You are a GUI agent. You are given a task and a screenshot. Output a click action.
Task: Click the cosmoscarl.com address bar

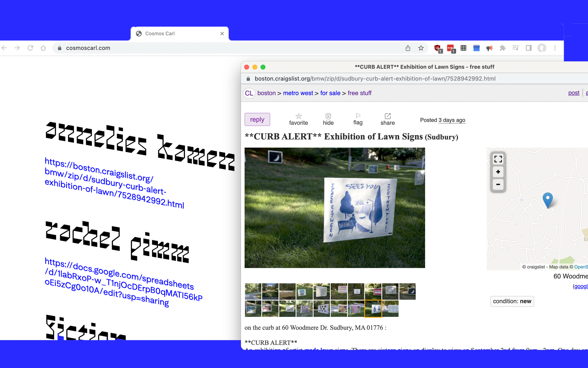pyautogui.click(x=219, y=48)
